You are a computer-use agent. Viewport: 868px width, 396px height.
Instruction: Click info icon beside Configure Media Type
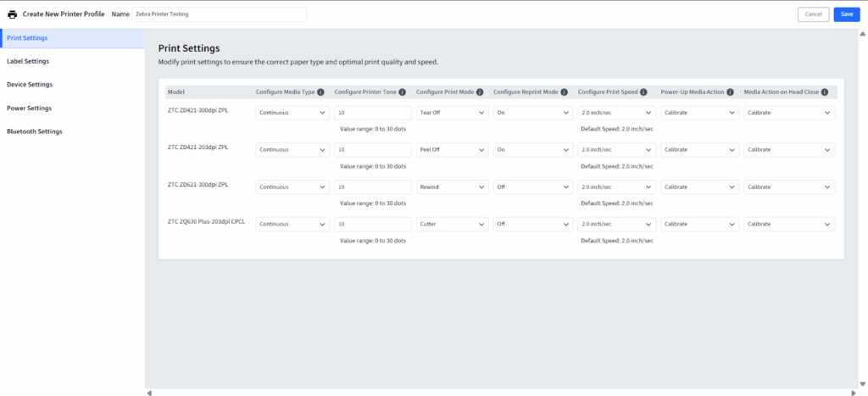click(321, 92)
